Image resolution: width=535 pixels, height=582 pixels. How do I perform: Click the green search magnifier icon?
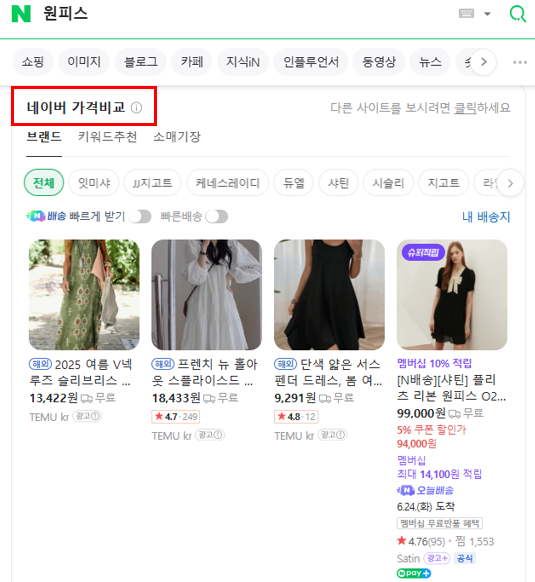point(518,14)
